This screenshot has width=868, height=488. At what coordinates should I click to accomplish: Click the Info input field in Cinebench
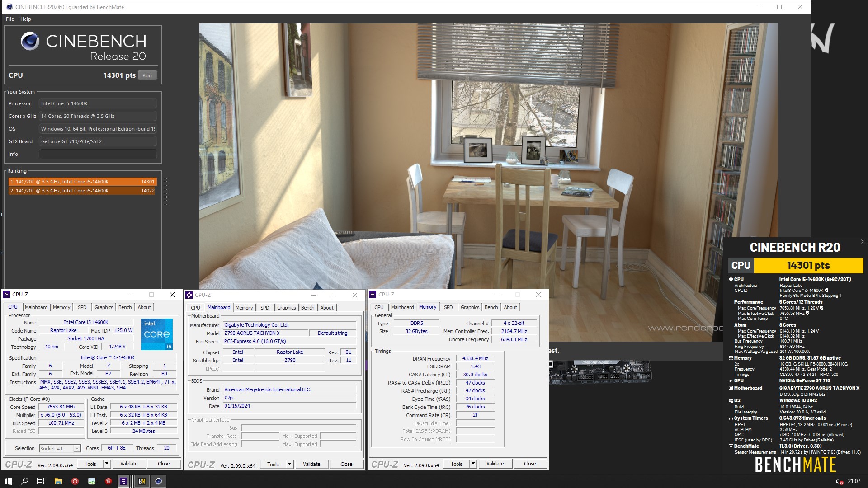click(98, 154)
